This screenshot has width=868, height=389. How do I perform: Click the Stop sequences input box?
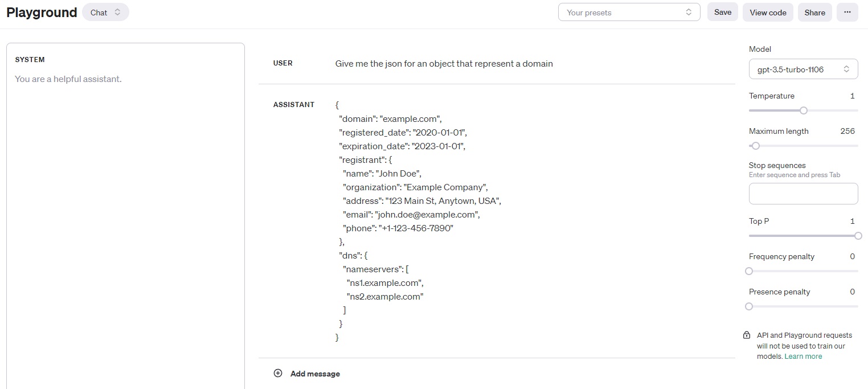coord(803,194)
